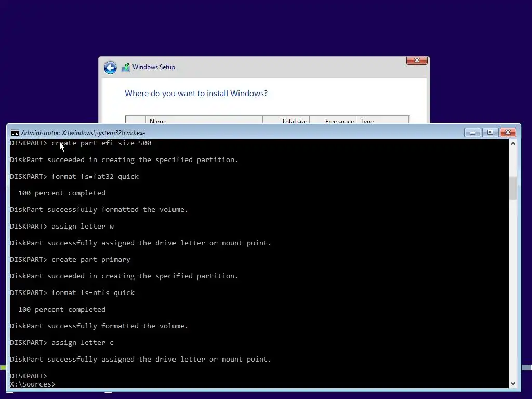Screen dimensions: 532x399
Task: Click the 'format fs=fat32 quick' command line
Action: pos(74,177)
